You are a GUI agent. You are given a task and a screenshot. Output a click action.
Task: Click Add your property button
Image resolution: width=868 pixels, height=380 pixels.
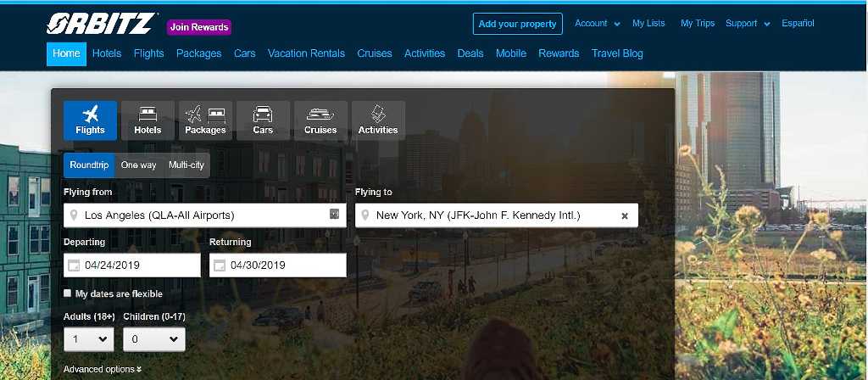(x=518, y=24)
